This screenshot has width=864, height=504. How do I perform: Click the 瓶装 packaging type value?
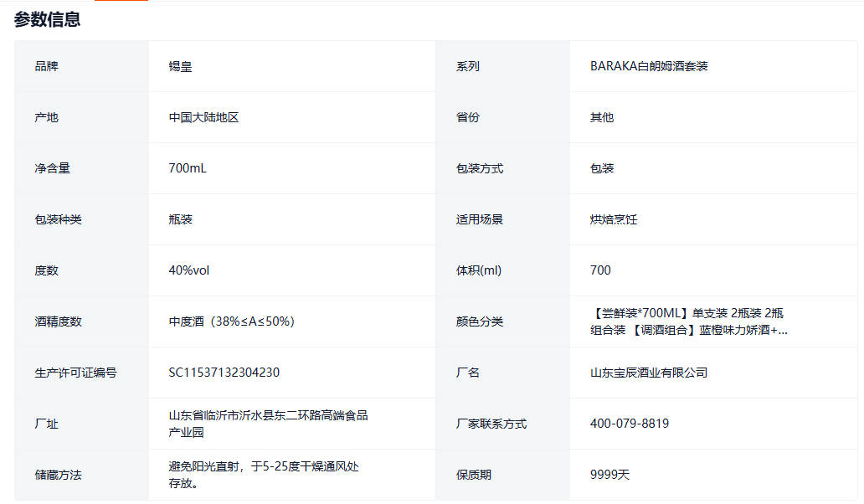coord(180,219)
